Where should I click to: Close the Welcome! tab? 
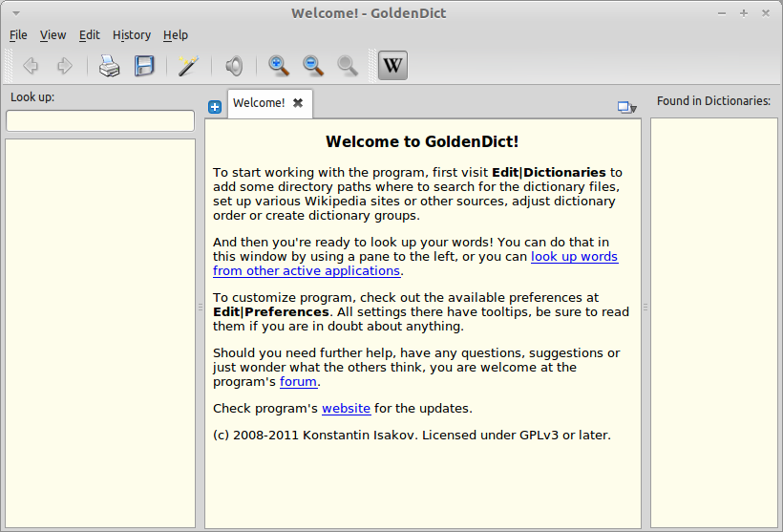pos(298,103)
